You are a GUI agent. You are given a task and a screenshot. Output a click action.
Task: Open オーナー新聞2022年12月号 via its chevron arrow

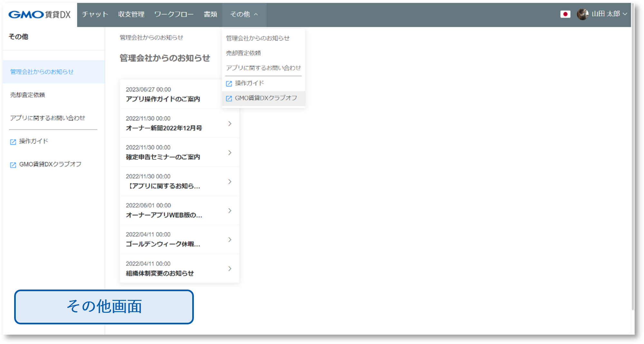(x=230, y=123)
